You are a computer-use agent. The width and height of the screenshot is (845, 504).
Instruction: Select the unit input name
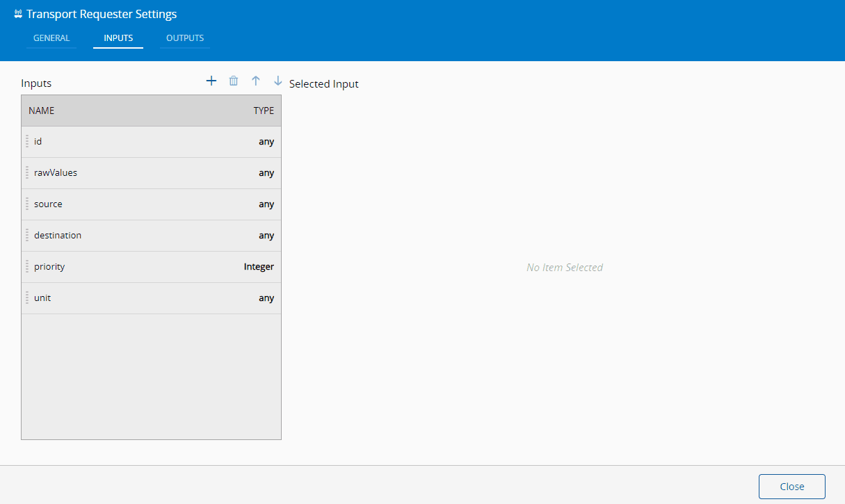pos(42,298)
